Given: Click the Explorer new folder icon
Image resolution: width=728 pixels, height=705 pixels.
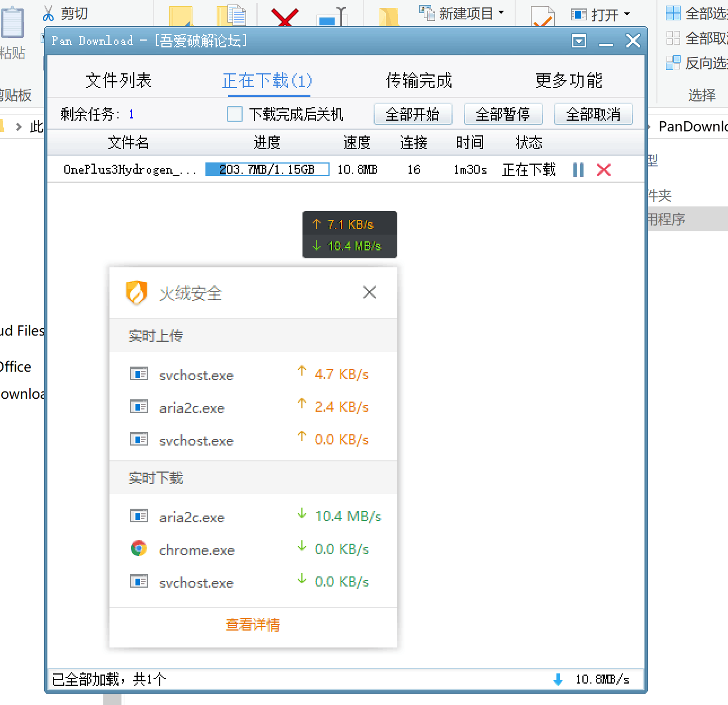Looking at the screenshot, I should tap(389, 17).
